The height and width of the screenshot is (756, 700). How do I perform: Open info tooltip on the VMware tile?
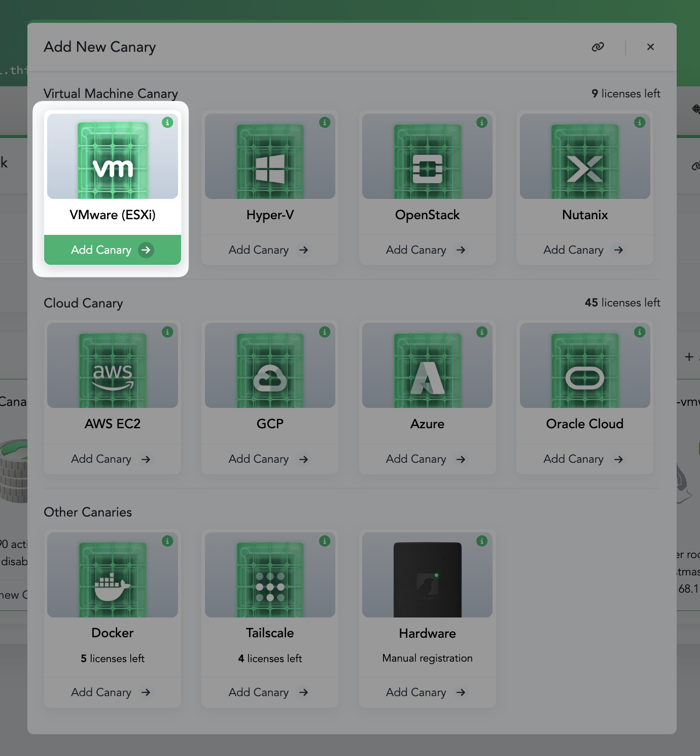pos(167,123)
